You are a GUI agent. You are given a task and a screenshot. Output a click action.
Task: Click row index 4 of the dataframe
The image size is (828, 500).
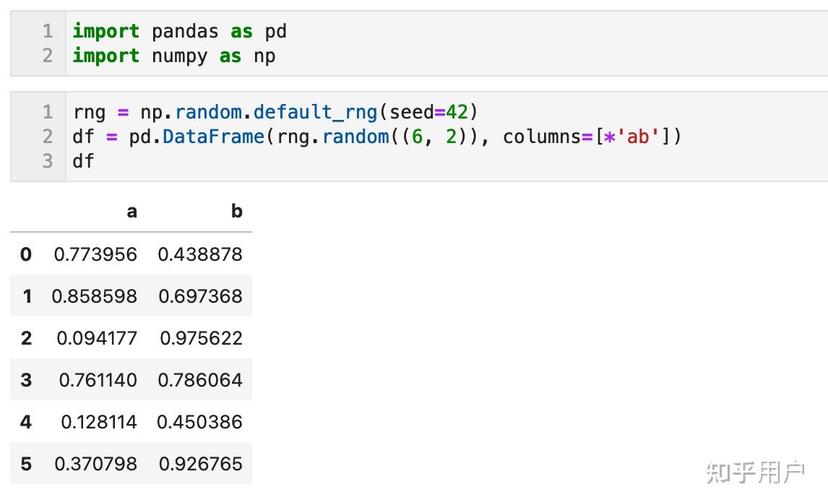pos(26,422)
